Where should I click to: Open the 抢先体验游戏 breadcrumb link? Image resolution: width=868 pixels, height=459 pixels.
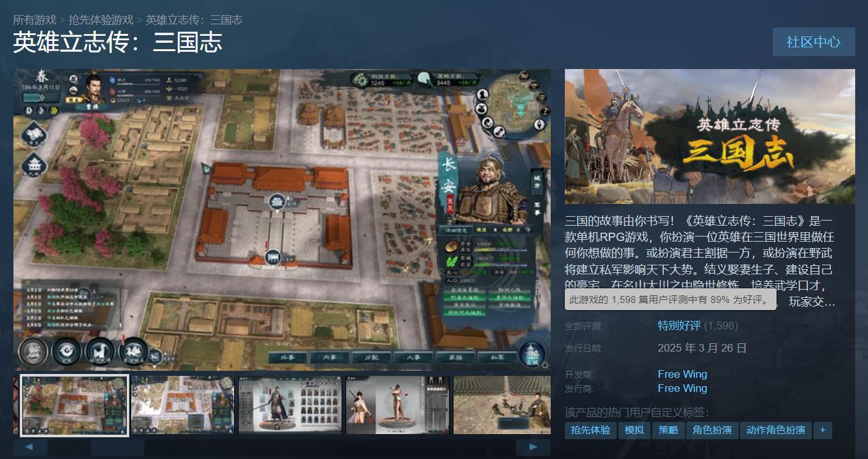pyautogui.click(x=101, y=20)
